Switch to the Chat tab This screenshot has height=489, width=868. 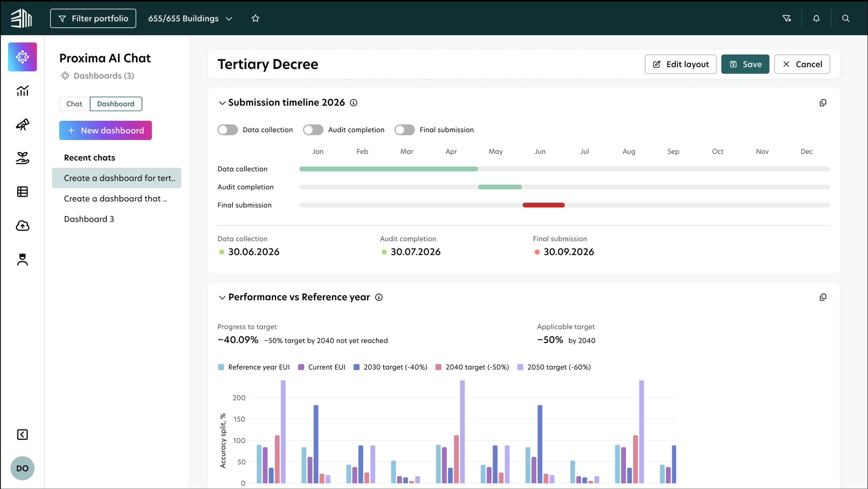[x=74, y=104]
